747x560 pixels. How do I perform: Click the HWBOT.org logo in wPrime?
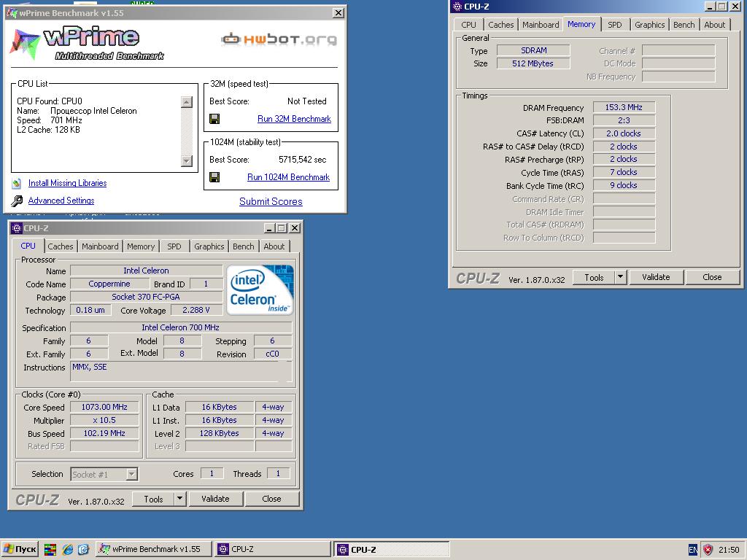click(279, 39)
